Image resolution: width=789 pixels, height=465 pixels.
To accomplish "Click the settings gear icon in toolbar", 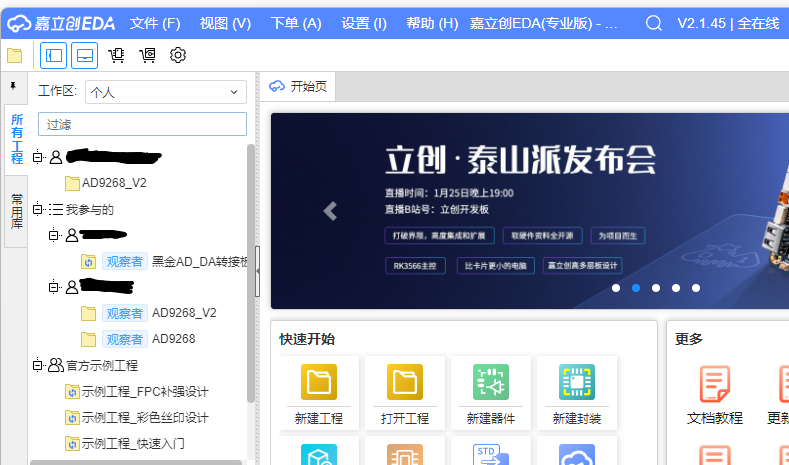I will pos(178,55).
